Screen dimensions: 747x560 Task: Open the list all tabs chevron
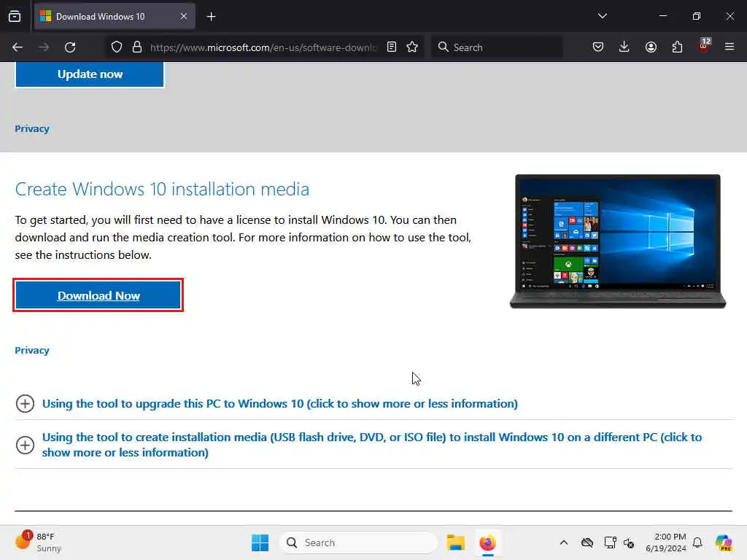point(602,16)
